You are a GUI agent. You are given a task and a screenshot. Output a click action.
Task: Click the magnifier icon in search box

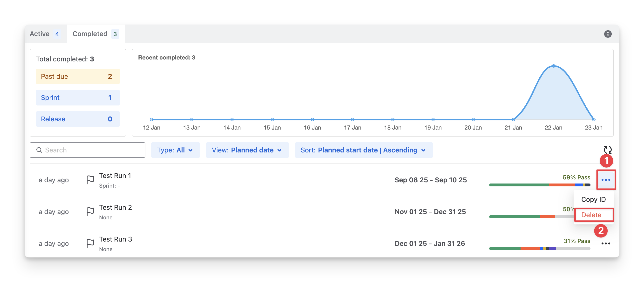pyautogui.click(x=39, y=150)
